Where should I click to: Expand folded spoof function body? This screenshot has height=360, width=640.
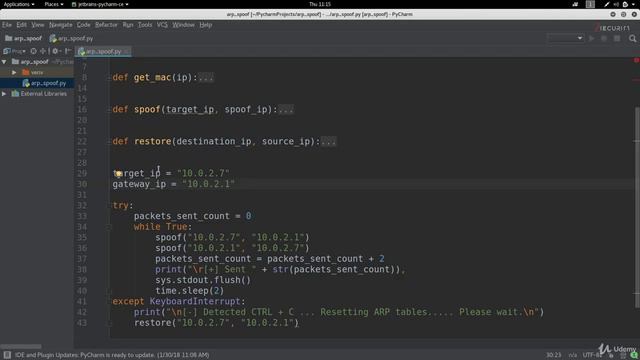pyautogui.click(x=286, y=110)
